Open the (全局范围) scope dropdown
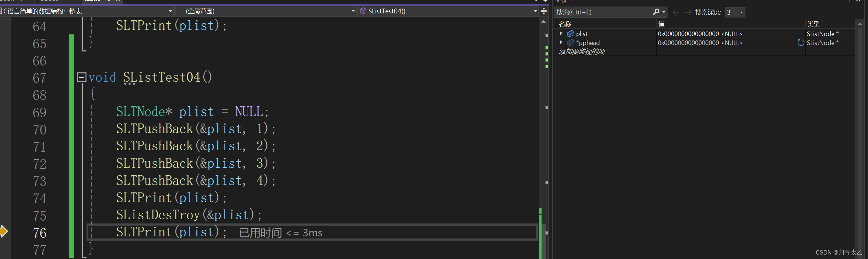Image resolution: width=868 pixels, height=259 pixels. click(266, 11)
